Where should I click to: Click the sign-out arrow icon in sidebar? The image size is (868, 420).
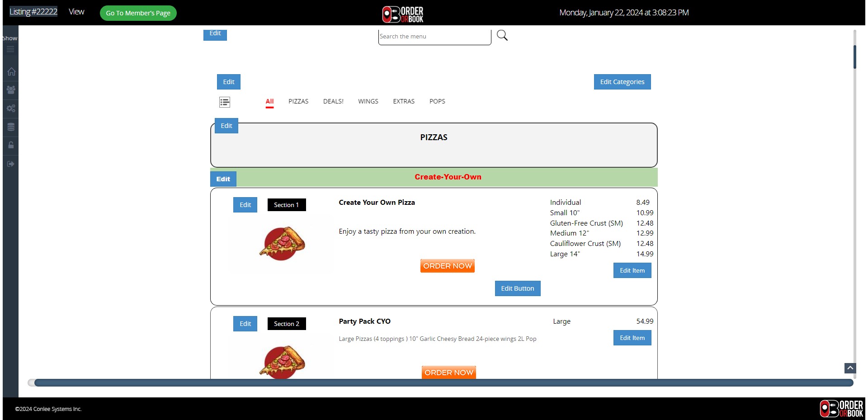11,164
